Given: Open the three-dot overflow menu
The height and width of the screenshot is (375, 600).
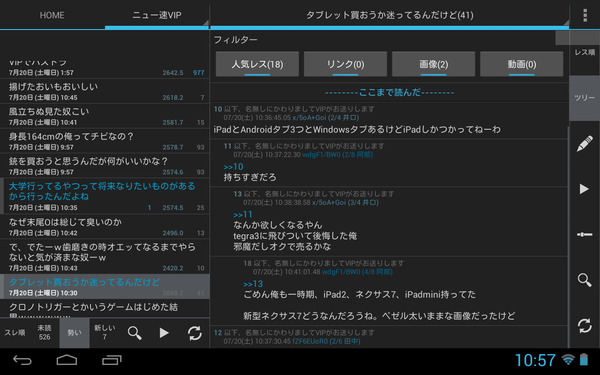Looking at the screenshot, I should (x=585, y=15).
